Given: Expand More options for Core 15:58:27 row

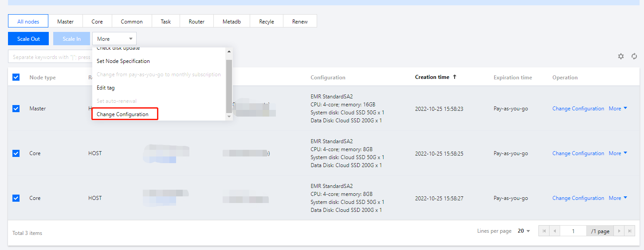Looking at the screenshot, I should pos(618,198).
